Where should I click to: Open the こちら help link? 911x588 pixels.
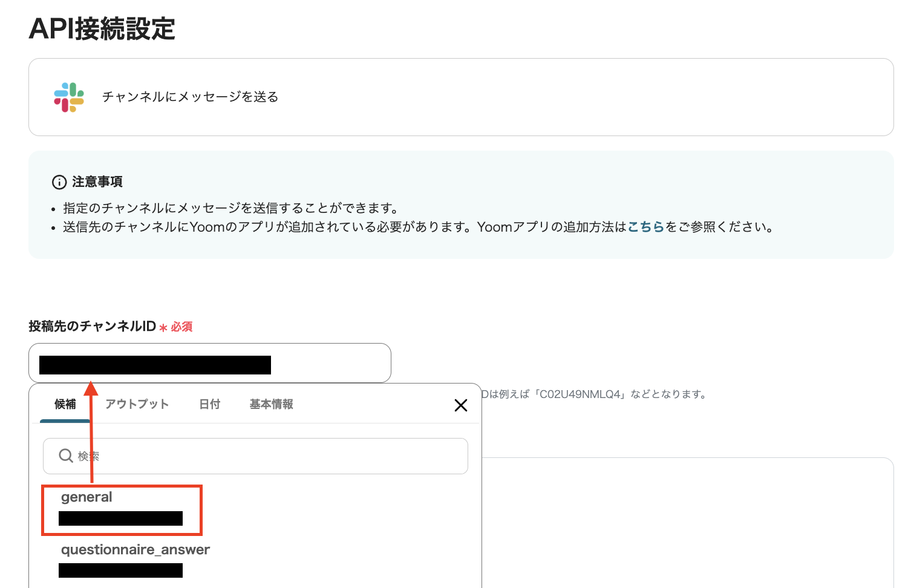(x=645, y=227)
